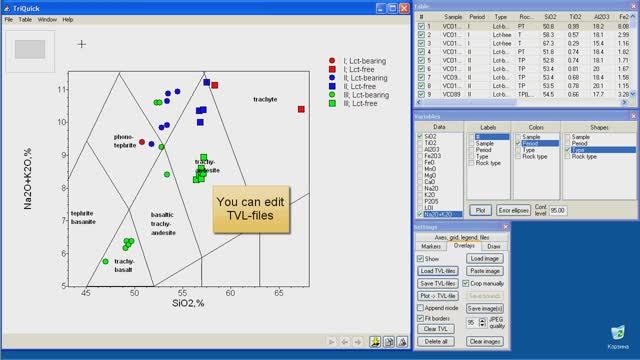Click red circle 'I; Lct-bearing' legend marker
The image size is (640, 360).
pyautogui.click(x=332, y=60)
